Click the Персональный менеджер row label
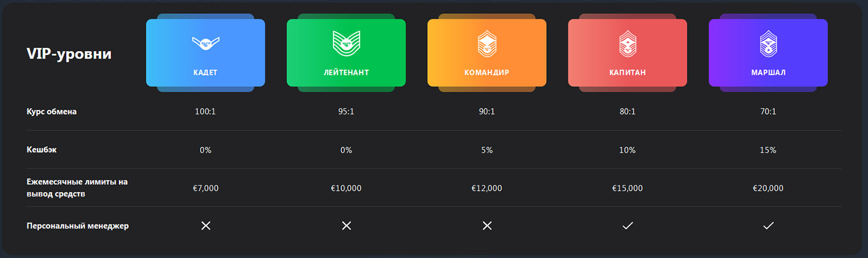This screenshot has width=868, height=258. pos(78,226)
